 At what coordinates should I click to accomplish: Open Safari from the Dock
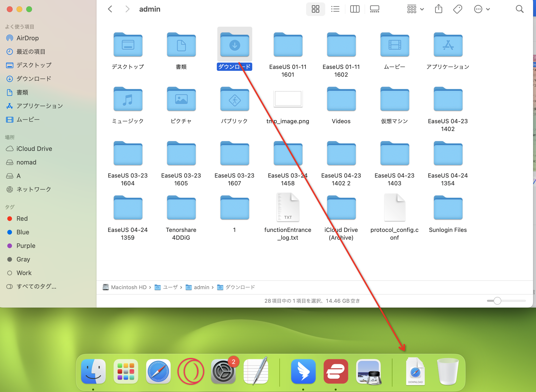point(158,371)
